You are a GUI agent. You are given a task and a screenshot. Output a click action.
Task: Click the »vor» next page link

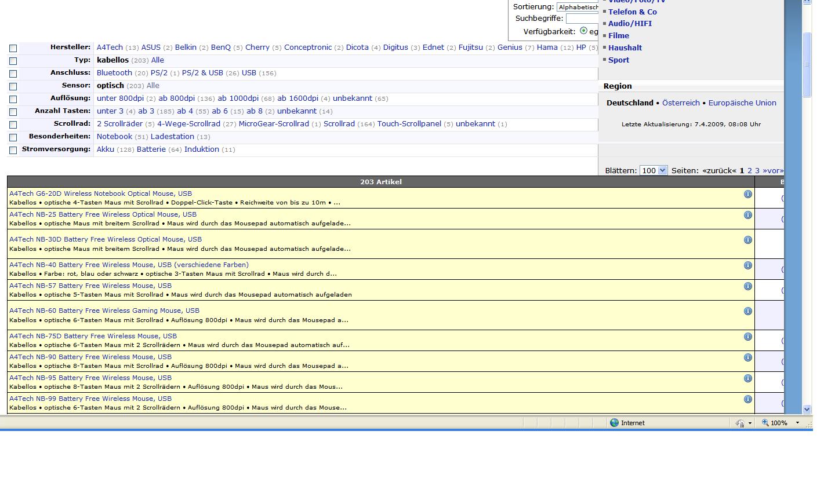(773, 170)
